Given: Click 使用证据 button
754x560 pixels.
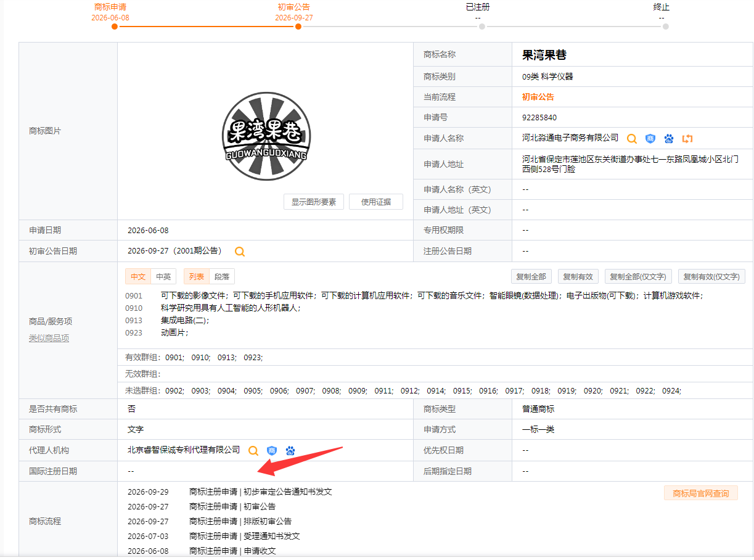Looking at the screenshot, I should pos(376,202).
